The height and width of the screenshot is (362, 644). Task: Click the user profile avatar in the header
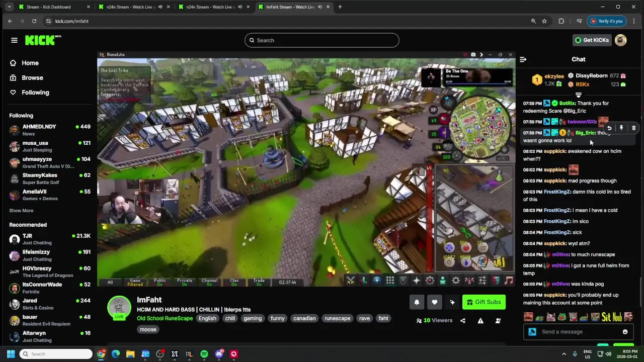pos(621,40)
